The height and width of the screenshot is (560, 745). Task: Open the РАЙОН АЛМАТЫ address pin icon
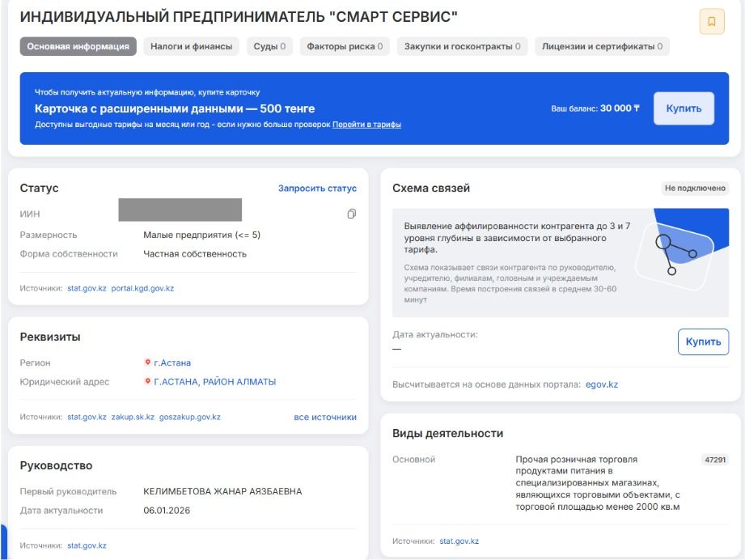(147, 382)
